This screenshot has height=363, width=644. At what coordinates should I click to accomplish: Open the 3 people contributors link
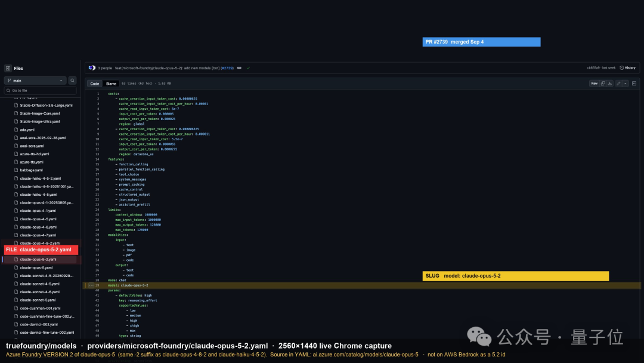tap(105, 68)
